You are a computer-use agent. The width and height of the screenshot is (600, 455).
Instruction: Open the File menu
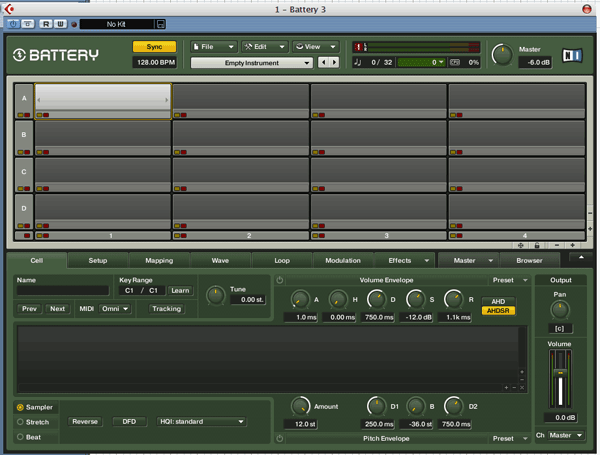[x=212, y=46]
